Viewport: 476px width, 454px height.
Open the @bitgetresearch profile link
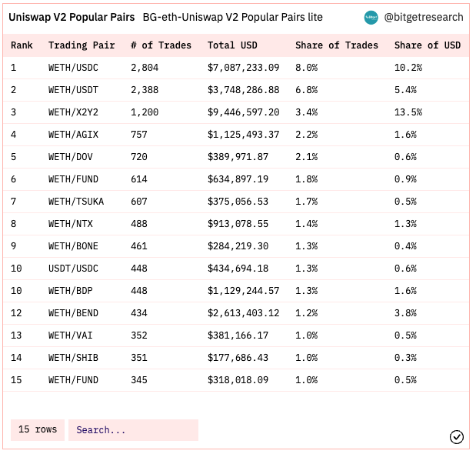click(x=424, y=17)
